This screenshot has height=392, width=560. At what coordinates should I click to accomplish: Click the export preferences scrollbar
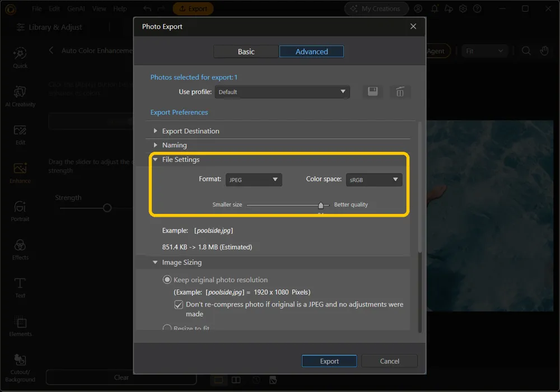419,186
